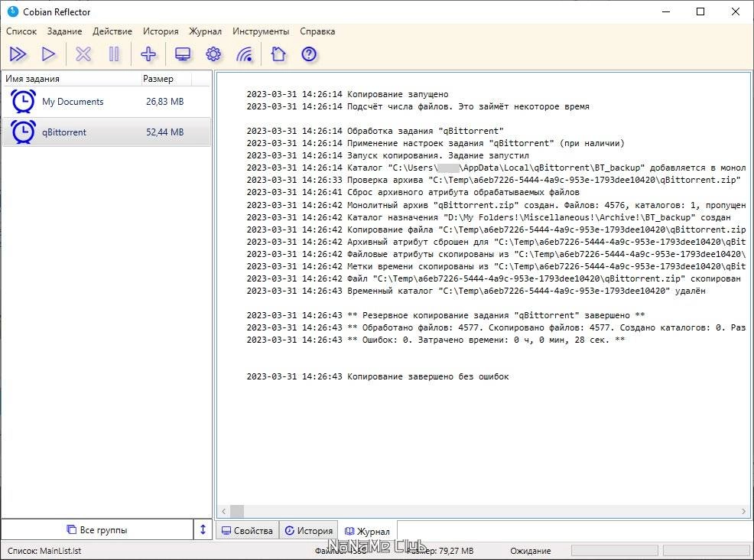Click status bar text Ожидание
754x560 pixels.
click(531, 551)
